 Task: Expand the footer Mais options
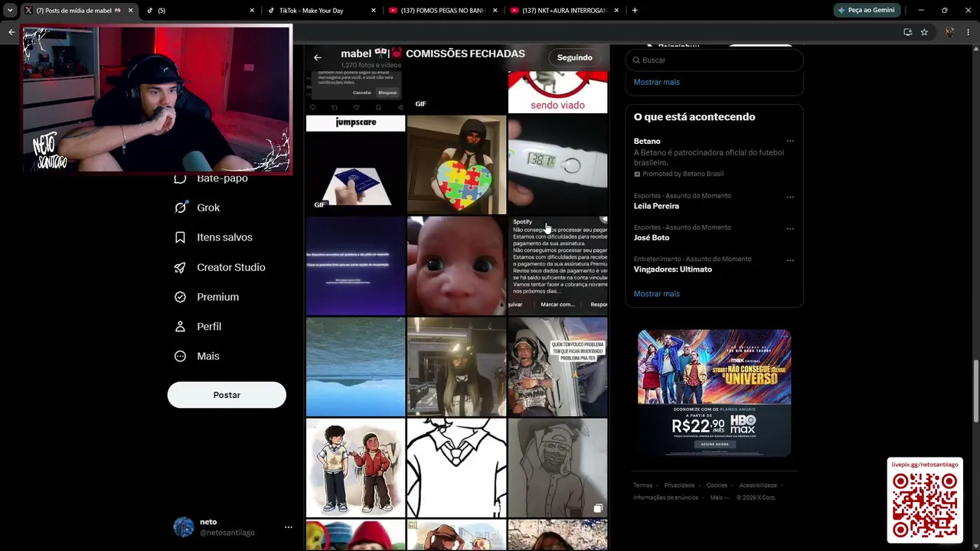click(719, 497)
